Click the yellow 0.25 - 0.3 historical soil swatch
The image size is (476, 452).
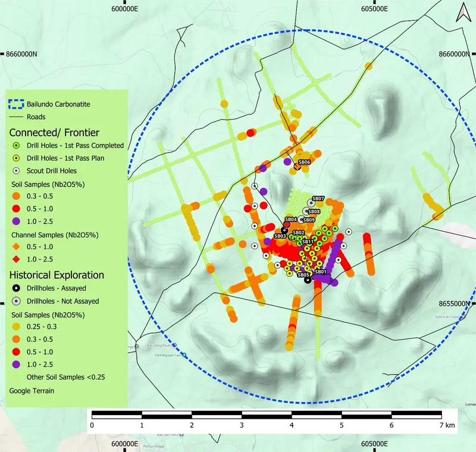point(16,327)
